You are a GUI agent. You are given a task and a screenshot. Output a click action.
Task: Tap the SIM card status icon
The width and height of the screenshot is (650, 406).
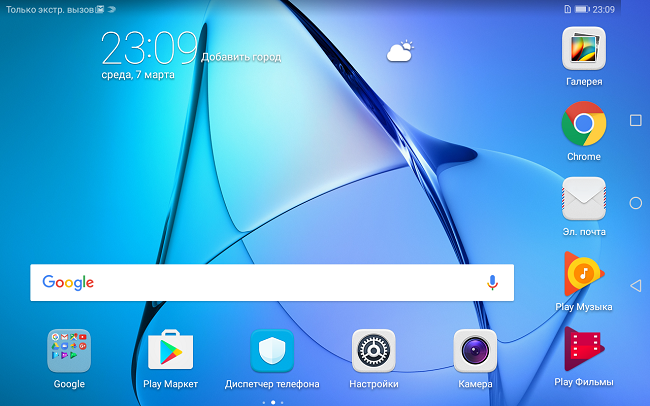coord(568,9)
